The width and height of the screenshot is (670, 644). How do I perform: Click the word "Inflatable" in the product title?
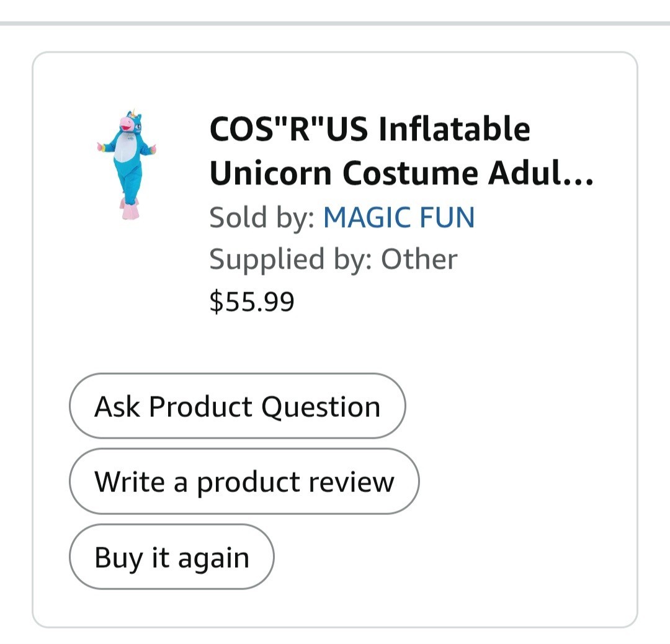point(454,129)
